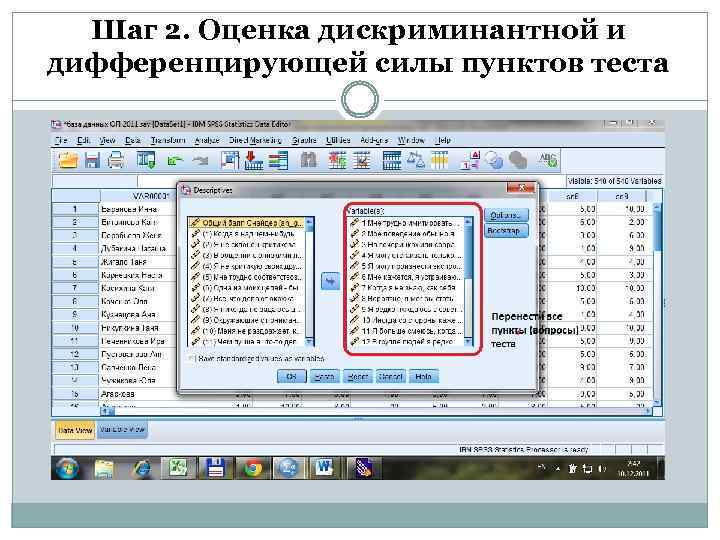Click the Select cases toolbar icon
This screenshot has width=720, height=540.
click(439, 161)
